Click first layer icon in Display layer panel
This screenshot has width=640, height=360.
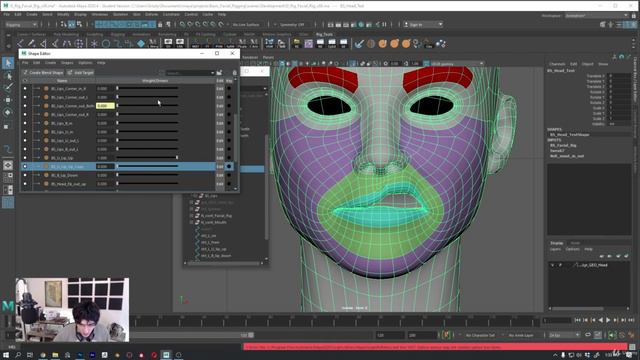pyautogui.click(x=602, y=256)
